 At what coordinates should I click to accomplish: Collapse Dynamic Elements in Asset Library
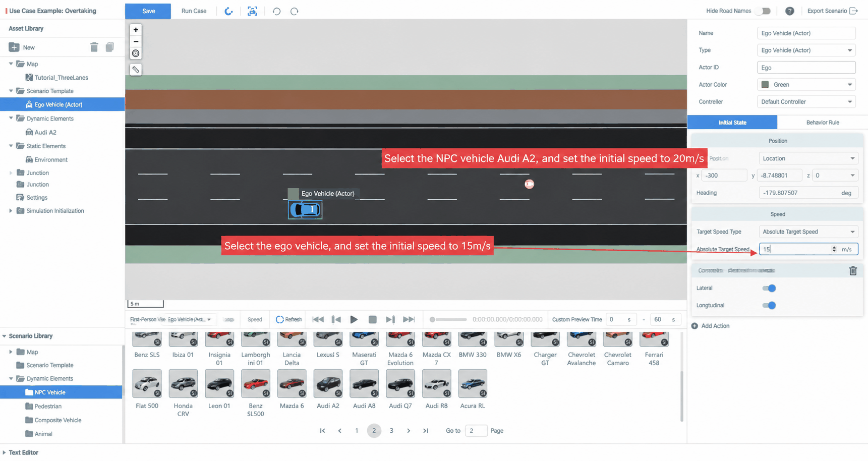click(x=11, y=119)
